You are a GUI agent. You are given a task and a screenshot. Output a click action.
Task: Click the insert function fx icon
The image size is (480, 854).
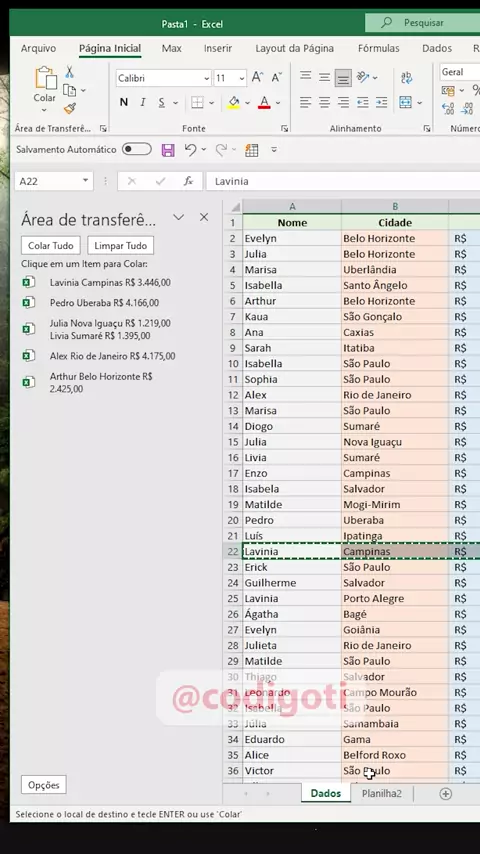189,181
